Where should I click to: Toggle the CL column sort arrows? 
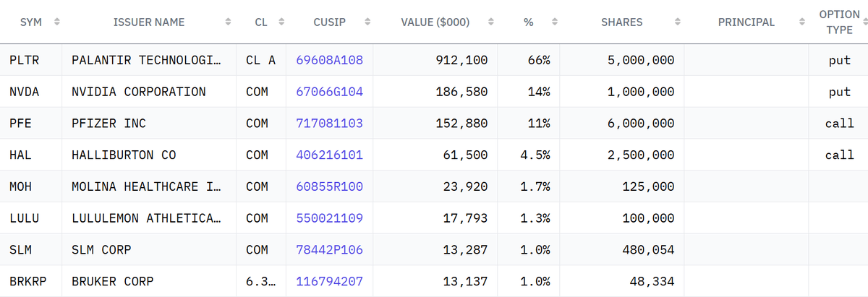[x=281, y=22]
